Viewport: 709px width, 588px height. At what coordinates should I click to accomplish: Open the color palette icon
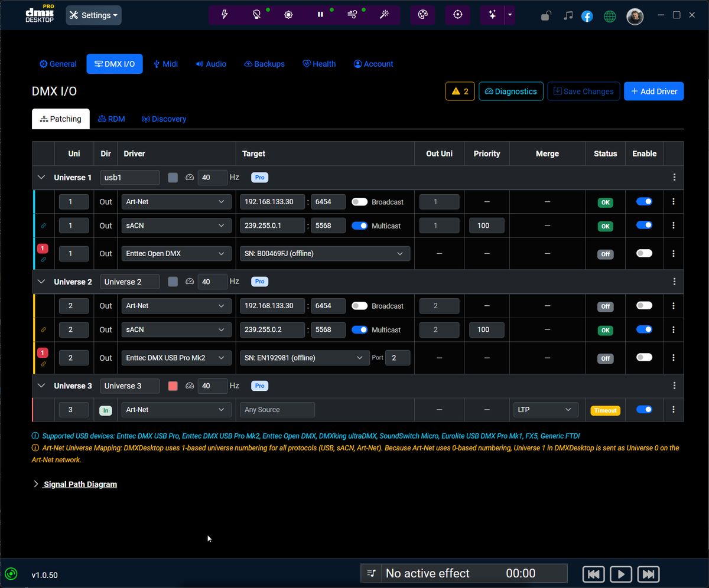(x=422, y=15)
